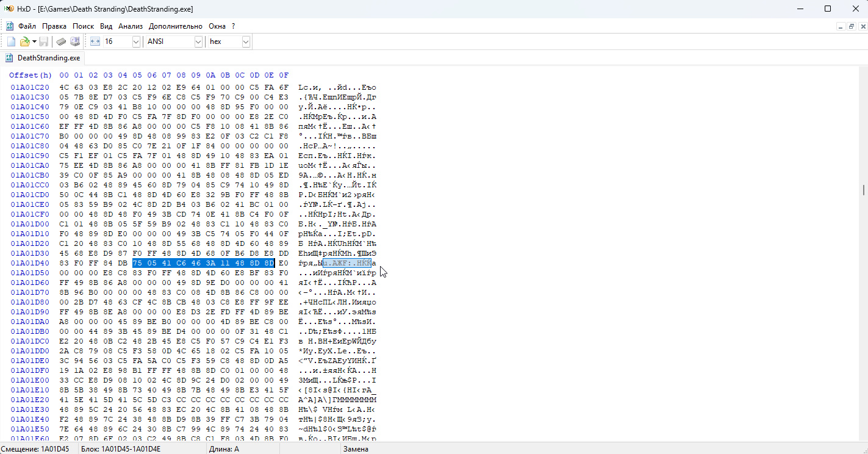Open the Окна menu
This screenshot has width=868, height=454.
click(x=217, y=26)
